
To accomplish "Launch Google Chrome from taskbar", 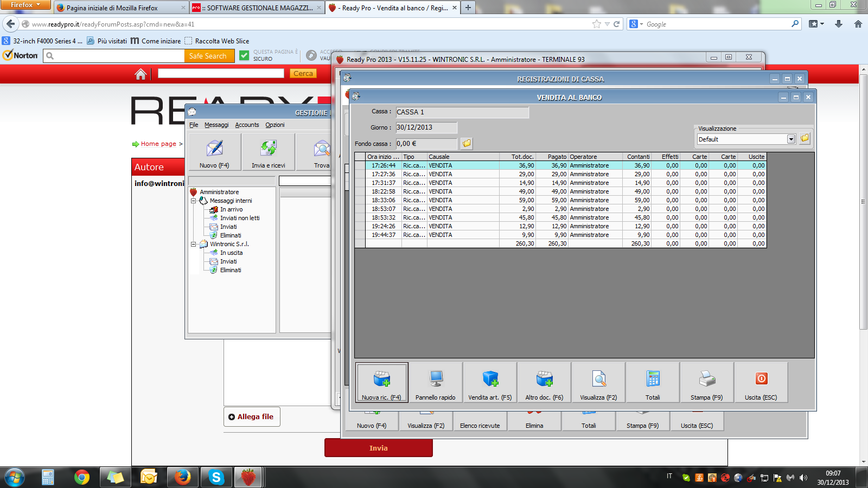I will pyautogui.click(x=82, y=477).
